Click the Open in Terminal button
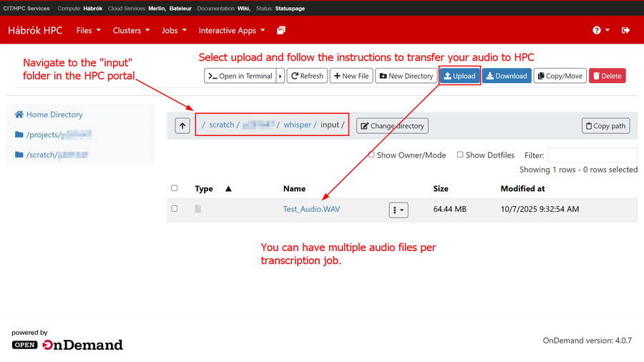Screen dimensions: 644x362 (240, 76)
